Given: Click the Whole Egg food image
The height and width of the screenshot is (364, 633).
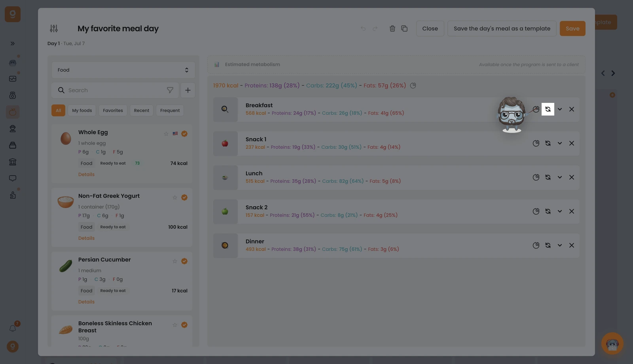Looking at the screenshot, I should pos(66,138).
